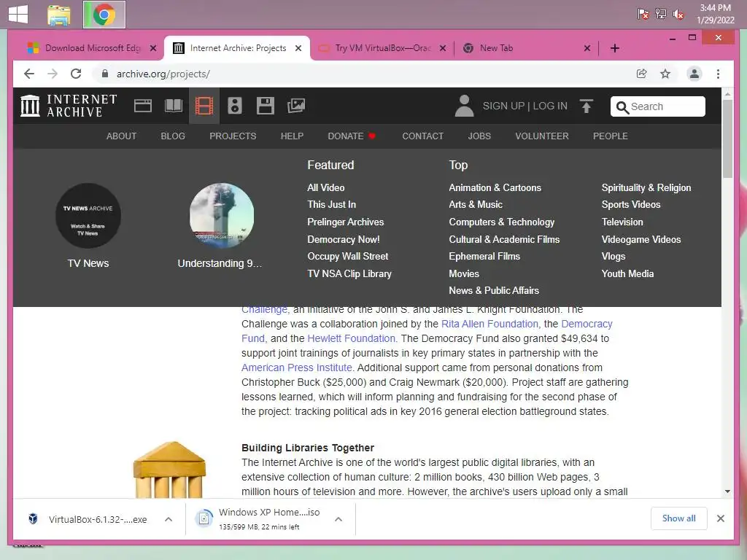This screenshot has width=747, height=560.
Task: Open TV NSA Clip Library link
Action: 349,274
